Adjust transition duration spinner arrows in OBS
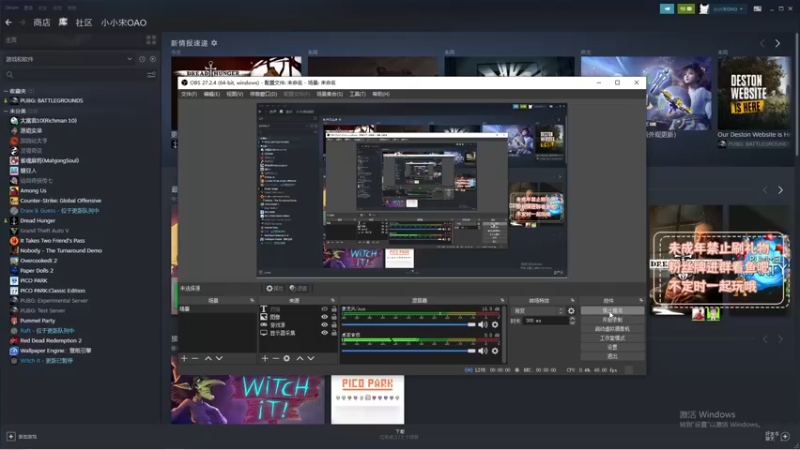800x450 pixels. click(x=572, y=320)
